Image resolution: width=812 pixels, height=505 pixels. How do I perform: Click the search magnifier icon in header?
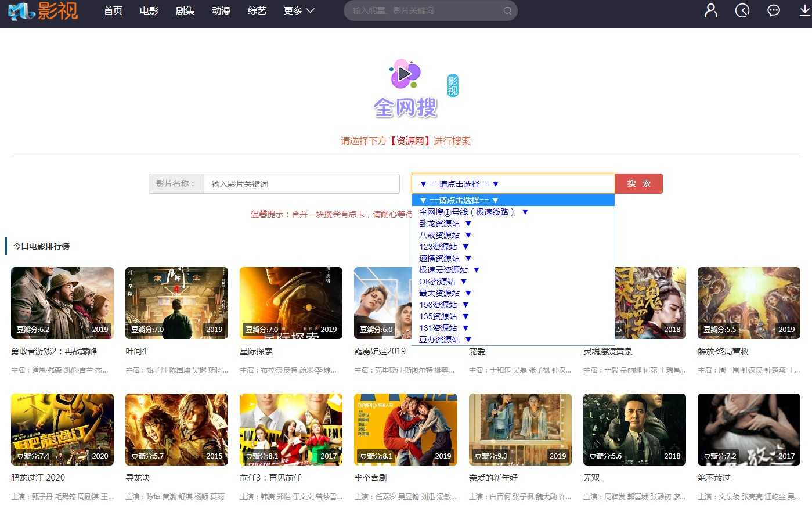pyautogui.click(x=507, y=10)
